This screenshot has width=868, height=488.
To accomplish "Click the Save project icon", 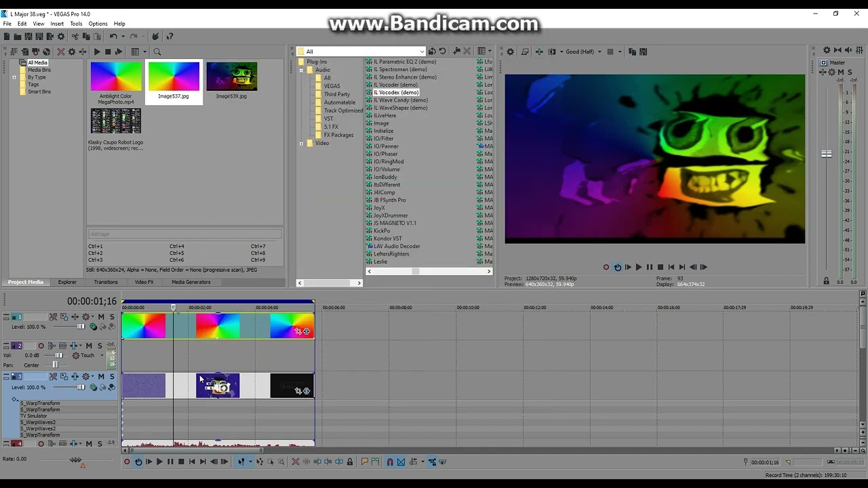I will [28, 37].
